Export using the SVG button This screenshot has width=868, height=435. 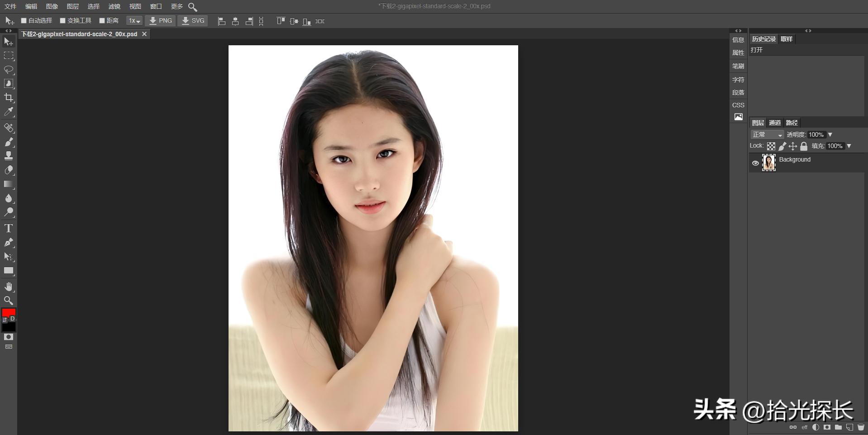193,21
